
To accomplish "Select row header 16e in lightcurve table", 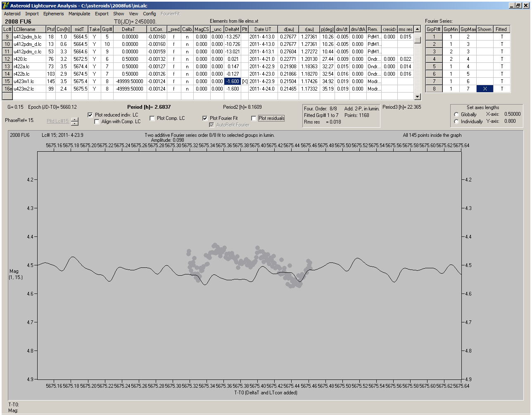I will (7, 89).
